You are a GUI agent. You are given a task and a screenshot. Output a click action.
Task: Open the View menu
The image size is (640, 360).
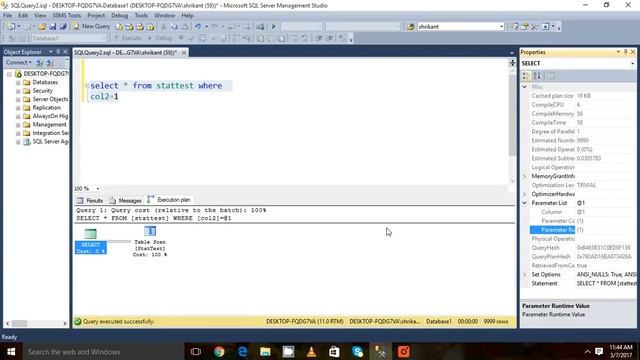[x=40, y=16]
